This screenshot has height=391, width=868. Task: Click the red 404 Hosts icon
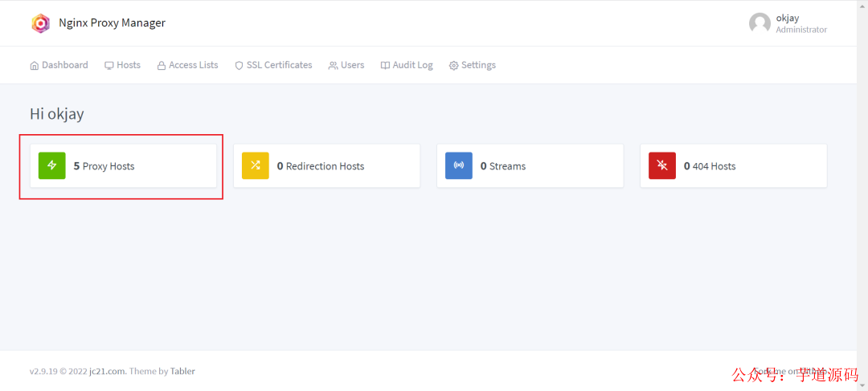[x=662, y=165]
